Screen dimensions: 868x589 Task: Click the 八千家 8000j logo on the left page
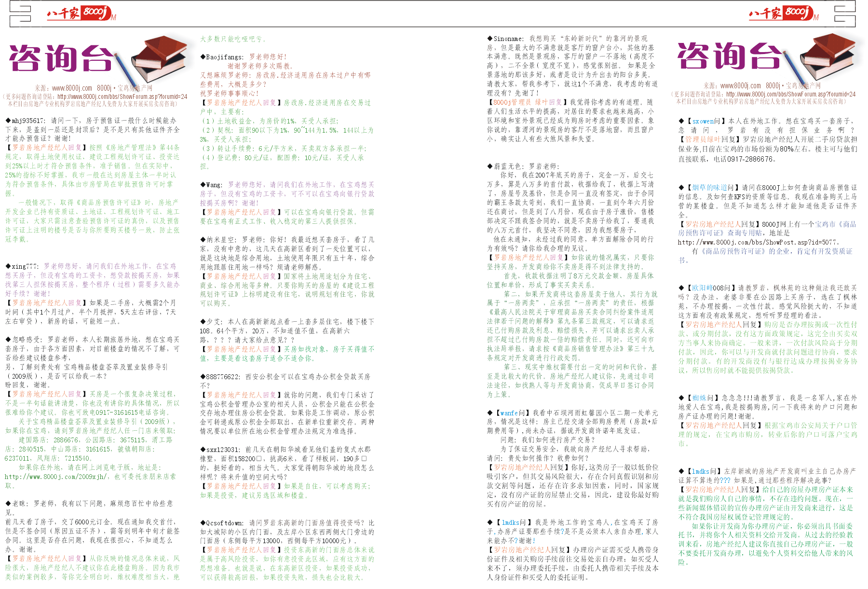coord(81,13)
